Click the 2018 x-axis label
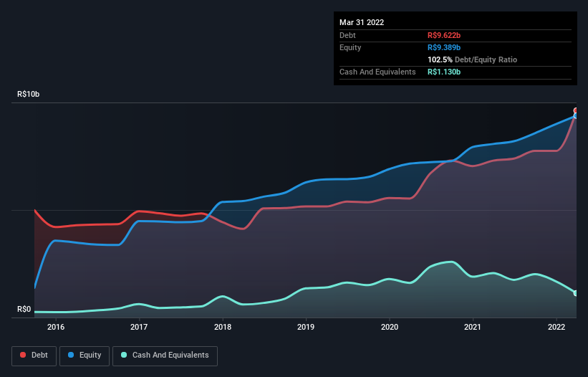 pos(223,327)
